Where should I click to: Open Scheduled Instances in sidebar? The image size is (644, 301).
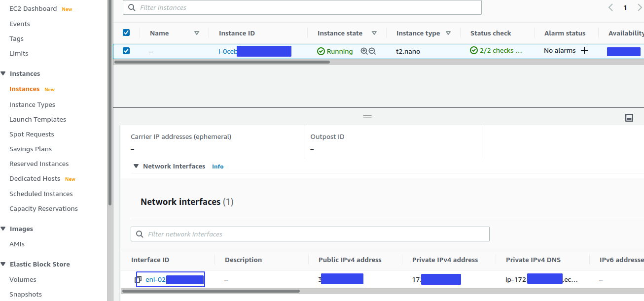(x=41, y=194)
